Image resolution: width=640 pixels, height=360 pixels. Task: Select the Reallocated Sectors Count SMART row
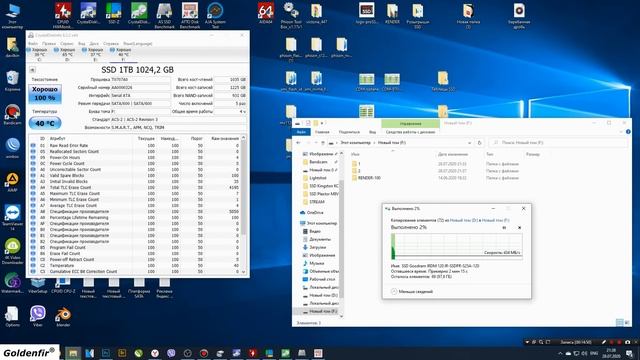tap(135, 151)
